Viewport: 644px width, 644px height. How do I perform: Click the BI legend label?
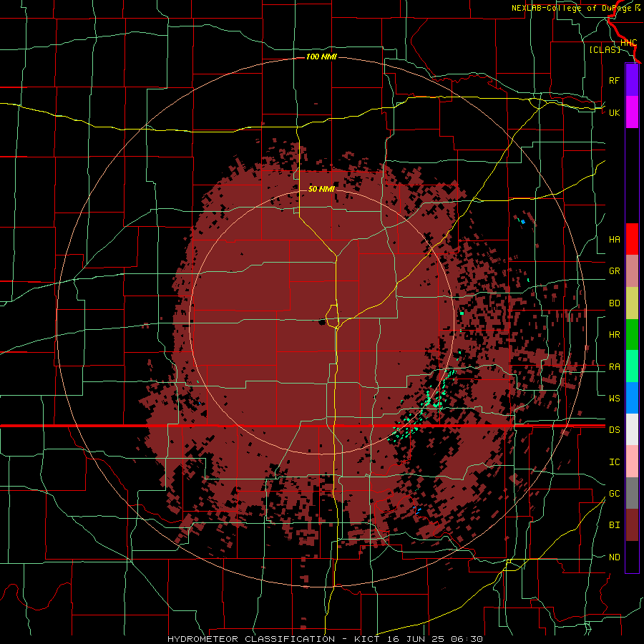pos(614,525)
